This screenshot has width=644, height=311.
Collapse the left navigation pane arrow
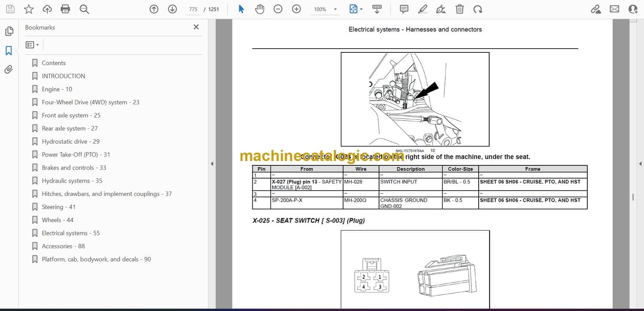(x=211, y=164)
